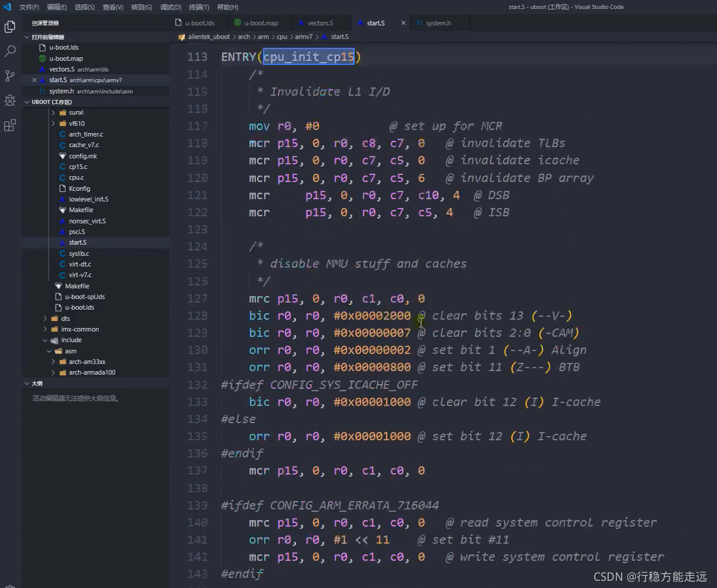Open virt-v7.c in the file tree
Image resolution: width=717 pixels, height=588 pixels.
80,275
